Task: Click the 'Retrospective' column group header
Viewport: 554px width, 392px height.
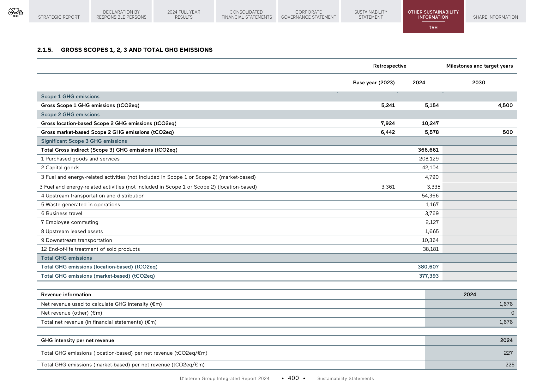Action: [390, 66]
